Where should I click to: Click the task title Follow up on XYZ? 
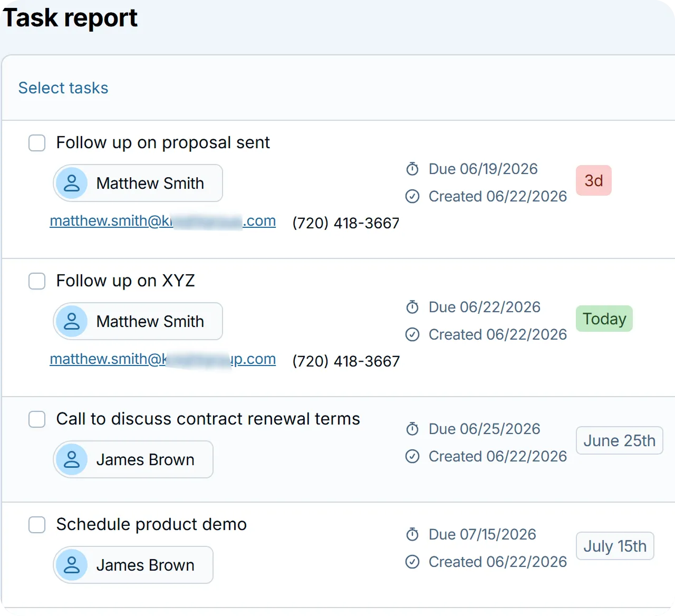click(x=126, y=281)
